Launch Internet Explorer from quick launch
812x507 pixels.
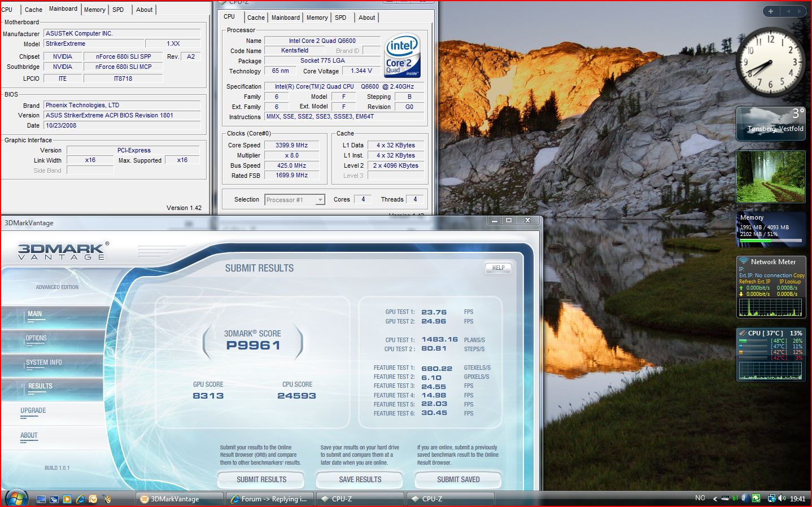[x=80, y=499]
